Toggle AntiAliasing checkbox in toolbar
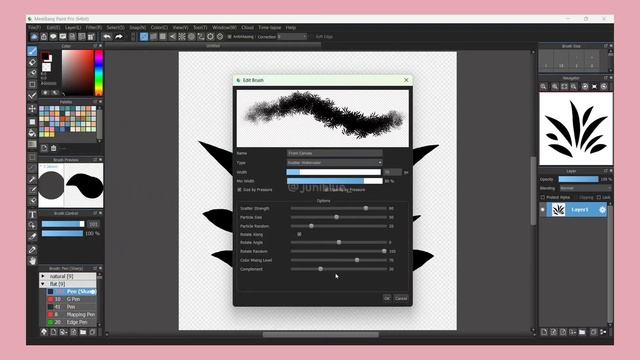Screen dimensions: 640x360 [229, 37]
